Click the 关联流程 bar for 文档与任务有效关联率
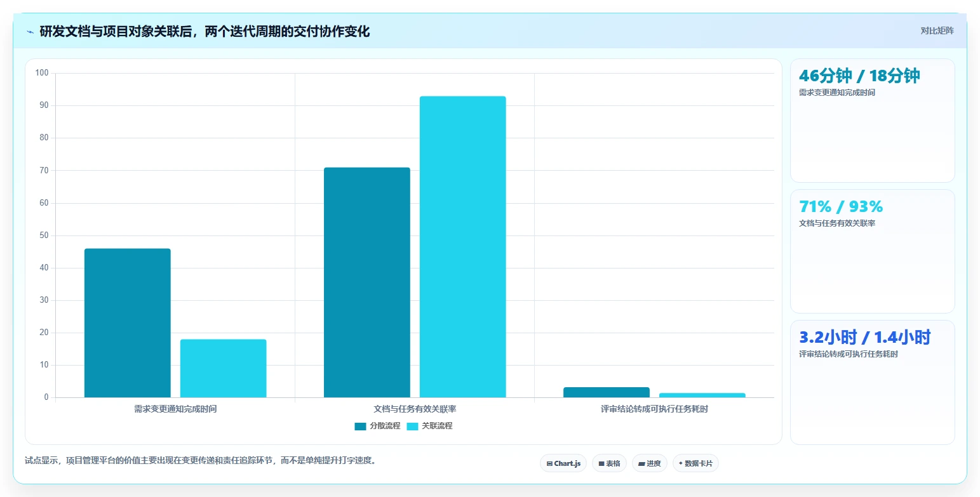The height and width of the screenshot is (497, 980). click(463, 247)
